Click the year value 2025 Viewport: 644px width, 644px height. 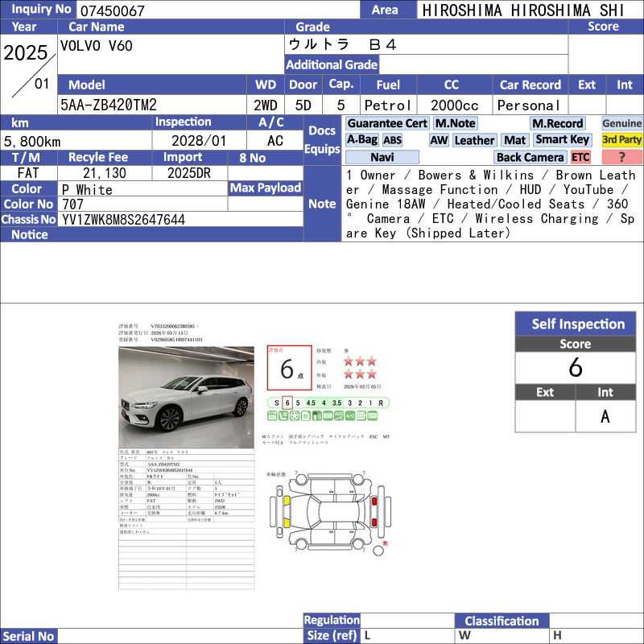click(x=26, y=52)
